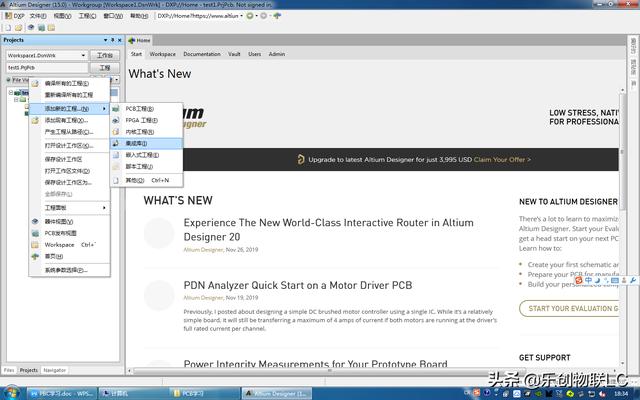Open the DXP menu
The height and width of the screenshot is (400, 640).
pos(15,16)
